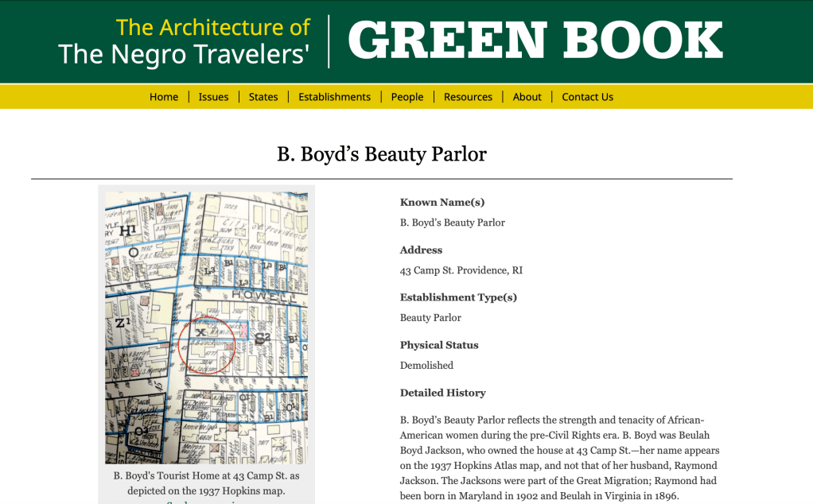Visit the Resources page
The width and height of the screenshot is (813, 504).
[x=468, y=97]
